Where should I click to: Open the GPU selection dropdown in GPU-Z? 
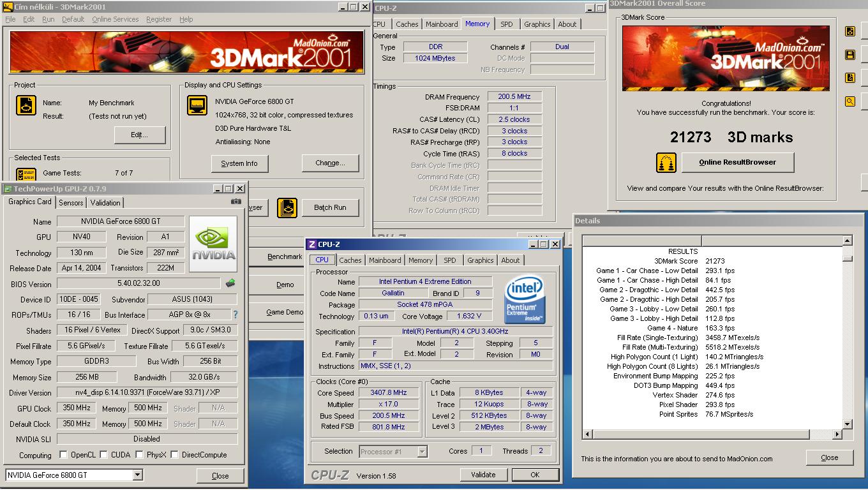tap(137, 475)
